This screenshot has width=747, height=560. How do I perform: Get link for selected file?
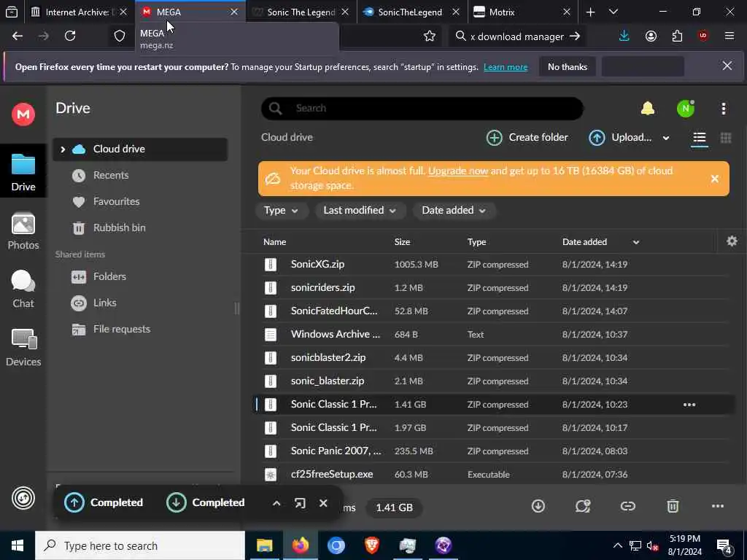tap(627, 506)
